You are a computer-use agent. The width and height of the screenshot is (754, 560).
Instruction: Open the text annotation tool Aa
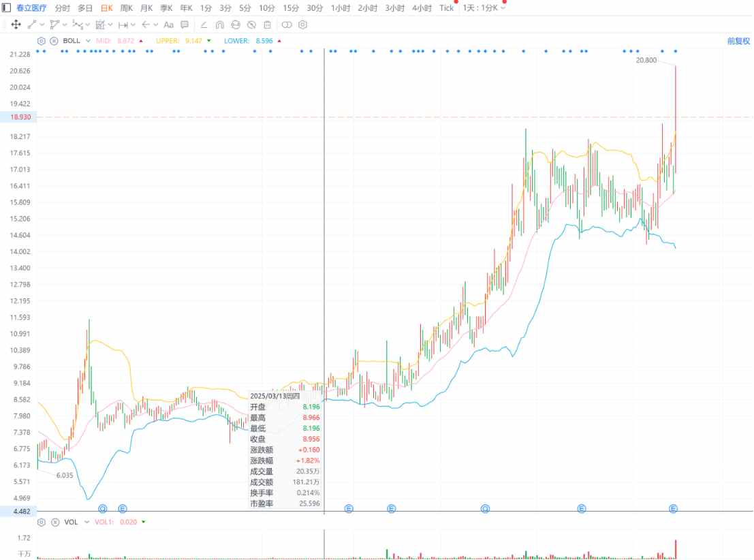168,25
